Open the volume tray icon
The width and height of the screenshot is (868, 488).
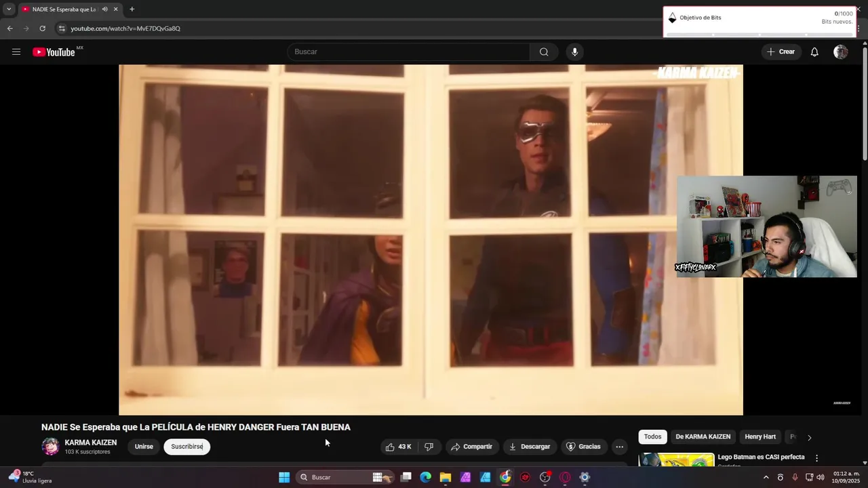click(821, 477)
